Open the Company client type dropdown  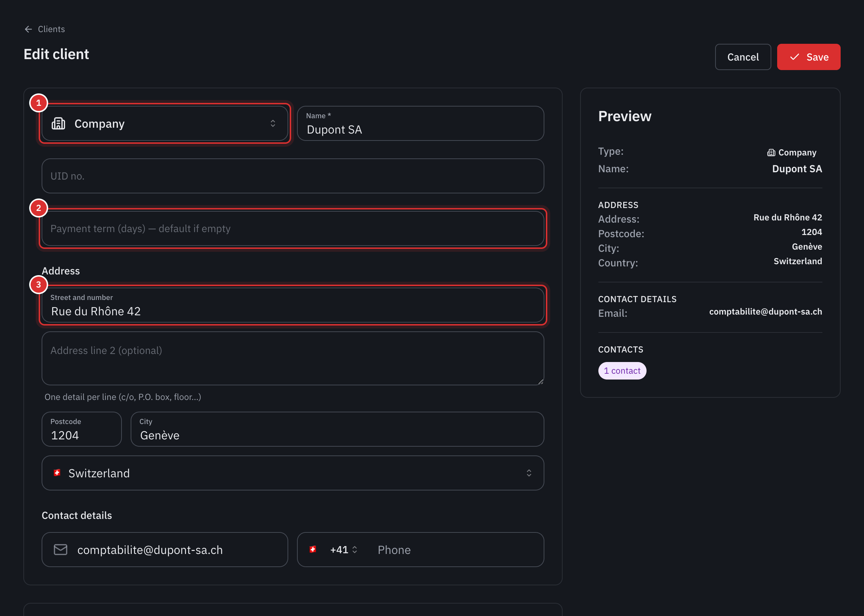[x=165, y=124]
